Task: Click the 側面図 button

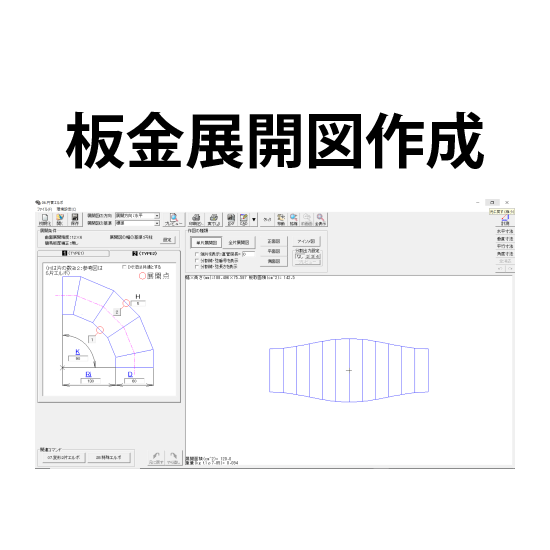Action: click(274, 261)
